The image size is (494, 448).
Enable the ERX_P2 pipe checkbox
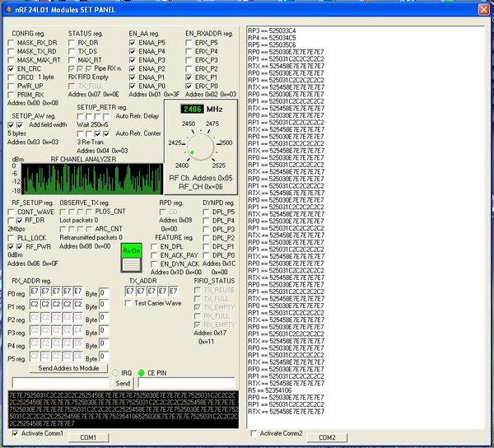189,68
